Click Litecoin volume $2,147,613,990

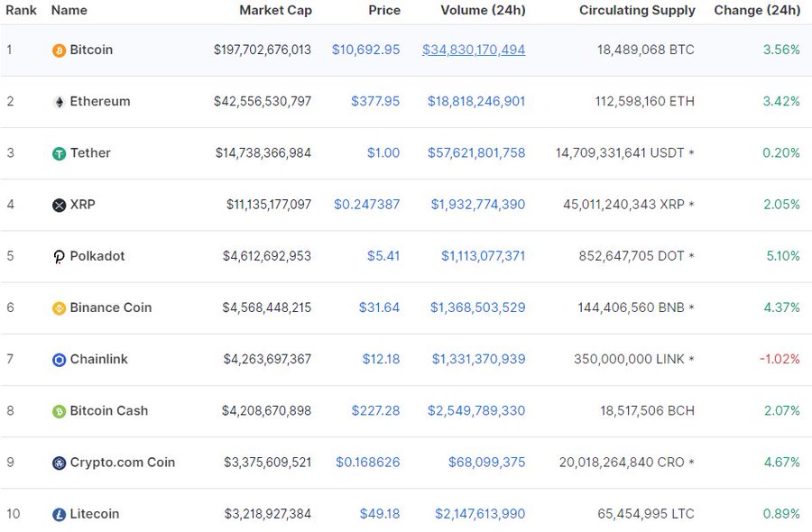pos(480,513)
